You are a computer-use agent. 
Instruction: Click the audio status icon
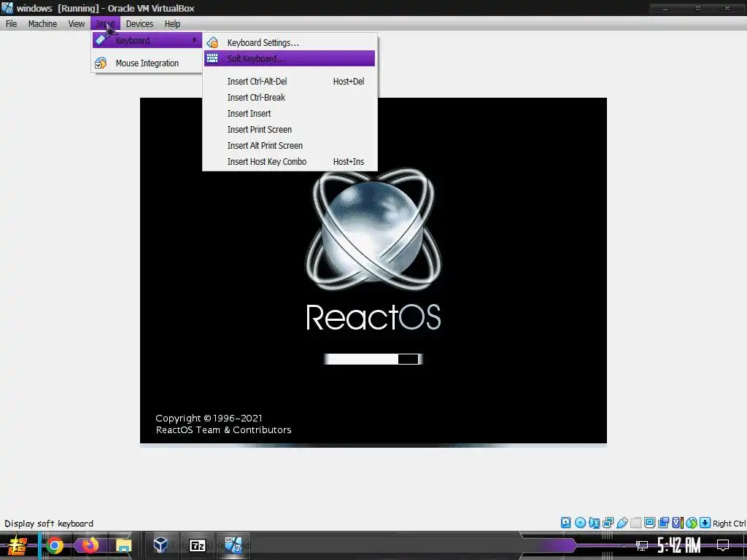click(594, 523)
